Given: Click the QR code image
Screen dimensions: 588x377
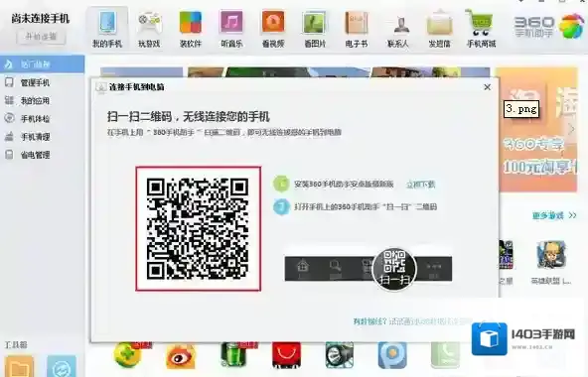Looking at the screenshot, I should 198,228.
